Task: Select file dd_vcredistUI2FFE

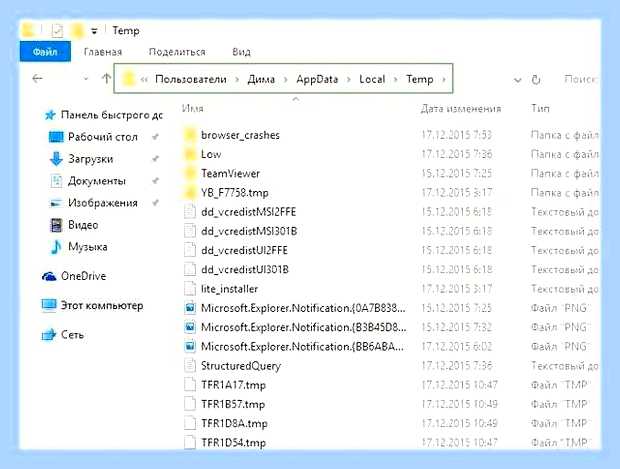Action: click(x=244, y=250)
